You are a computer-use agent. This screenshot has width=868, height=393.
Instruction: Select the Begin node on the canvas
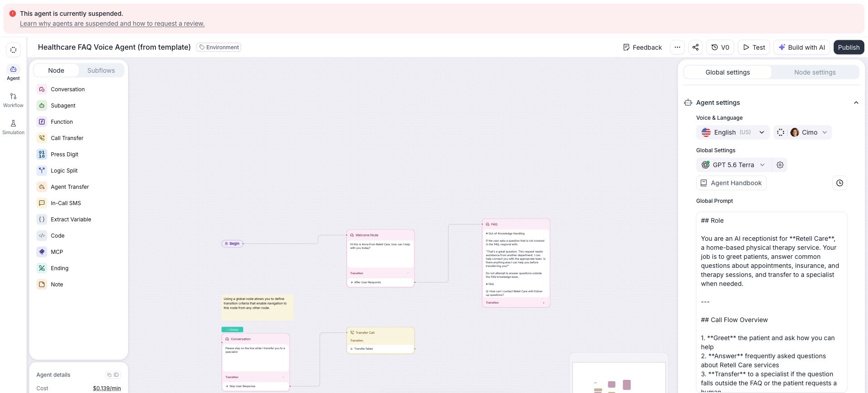coord(233,243)
